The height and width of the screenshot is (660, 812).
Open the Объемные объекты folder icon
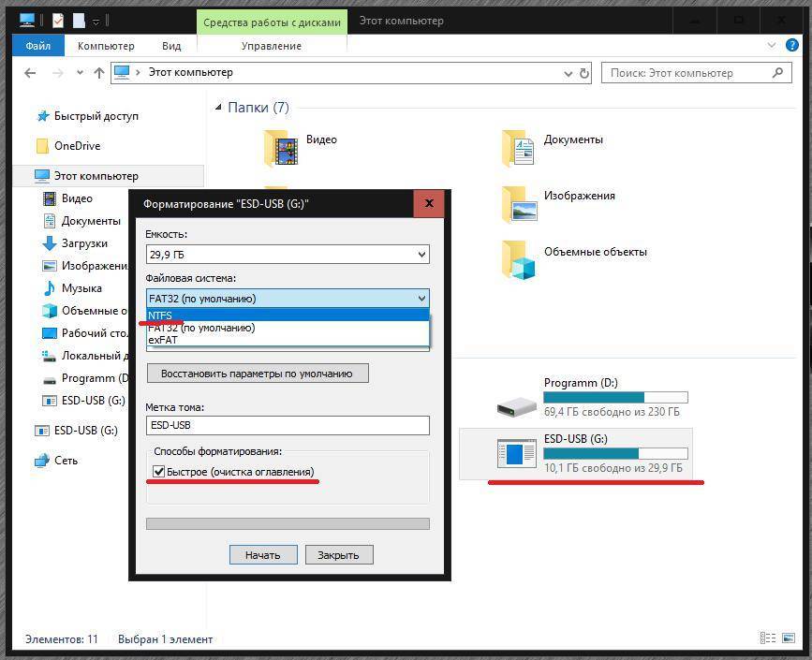click(x=518, y=259)
